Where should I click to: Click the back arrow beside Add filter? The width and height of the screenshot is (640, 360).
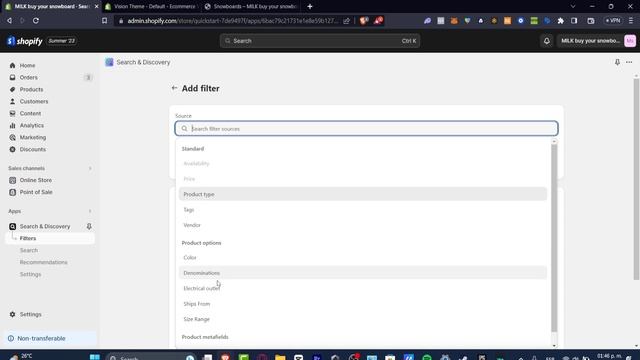pos(174,88)
